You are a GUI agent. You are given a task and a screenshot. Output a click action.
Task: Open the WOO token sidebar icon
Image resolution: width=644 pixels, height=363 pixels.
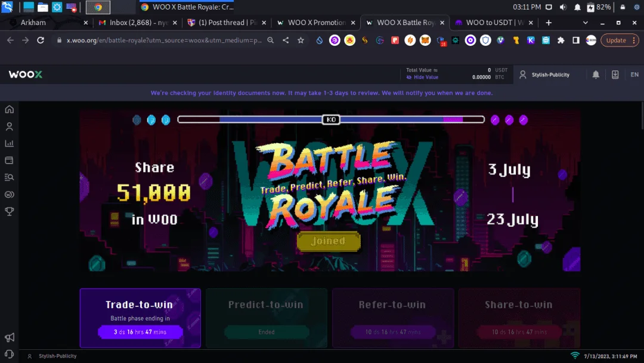(x=9, y=195)
